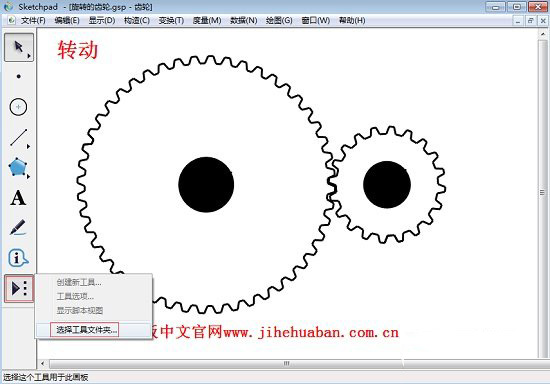Open the 数据(N) menu
Image resolution: width=550 pixels, height=384 pixels.
(243, 21)
